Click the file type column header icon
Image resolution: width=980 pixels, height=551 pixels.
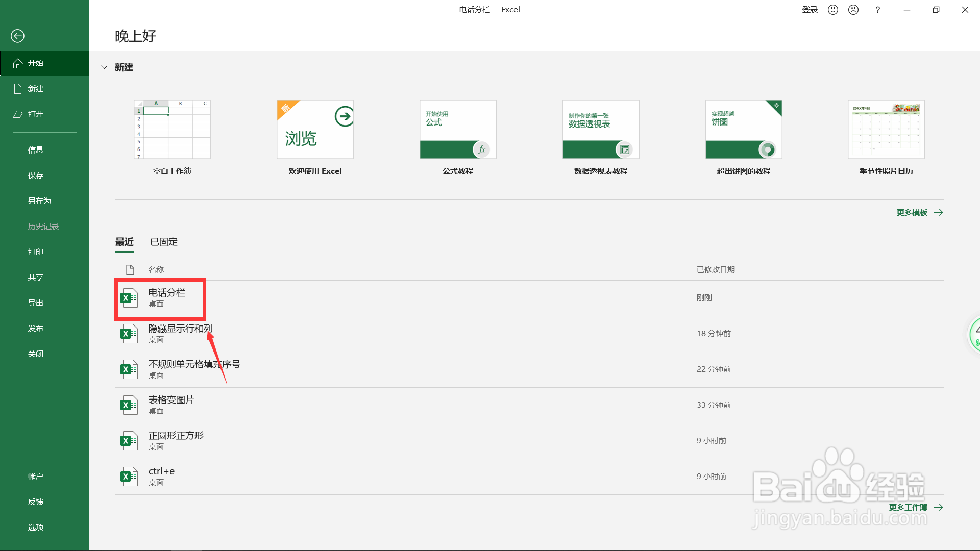coord(130,269)
